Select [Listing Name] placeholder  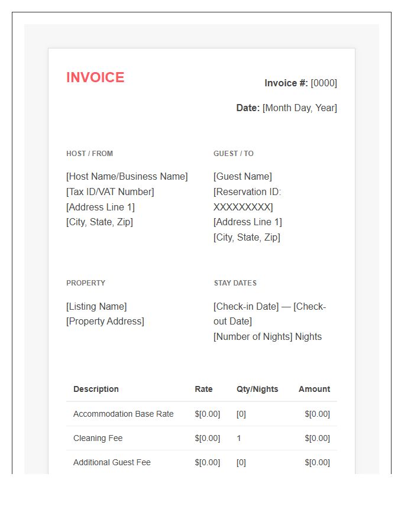96,306
